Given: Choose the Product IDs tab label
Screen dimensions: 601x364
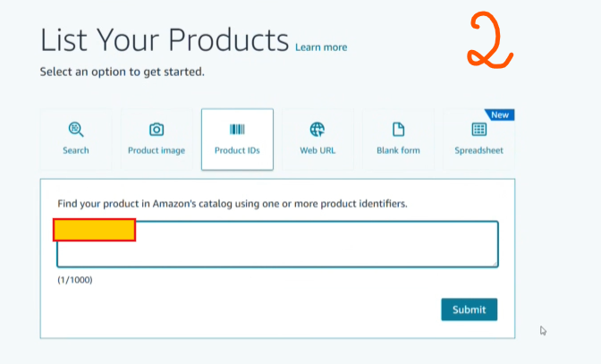Looking at the screenshot, I should (x=237, y=150).
